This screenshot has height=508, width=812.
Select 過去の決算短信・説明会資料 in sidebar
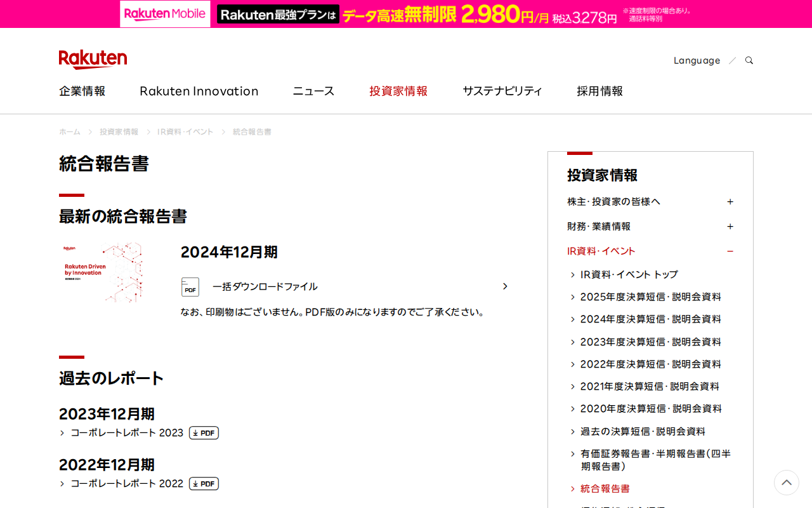click(x=643, y=432)
